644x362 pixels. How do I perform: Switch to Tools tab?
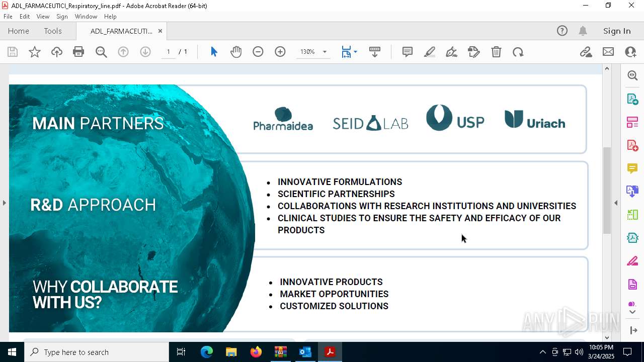[53, 31]
